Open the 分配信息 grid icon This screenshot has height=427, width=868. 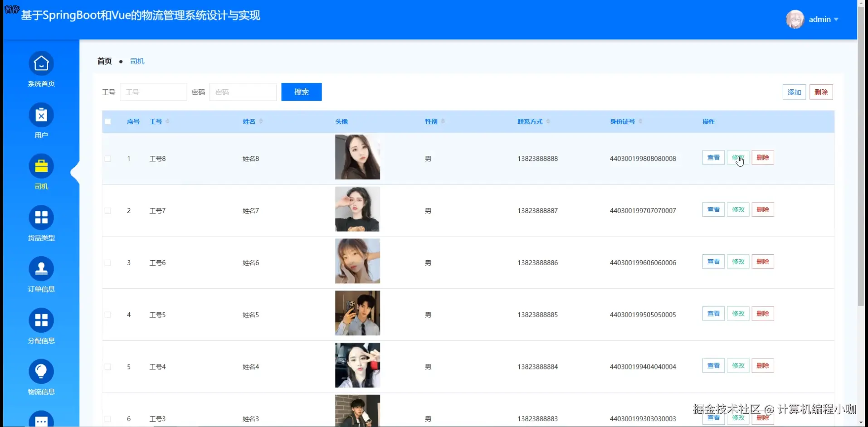pos(41,320)
